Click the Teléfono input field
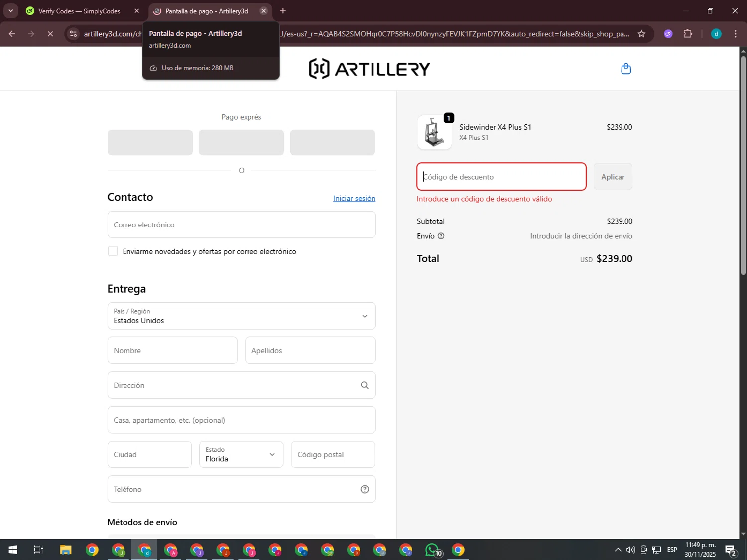The width and height of the screenshot is (747, 560). coord(242,489)
